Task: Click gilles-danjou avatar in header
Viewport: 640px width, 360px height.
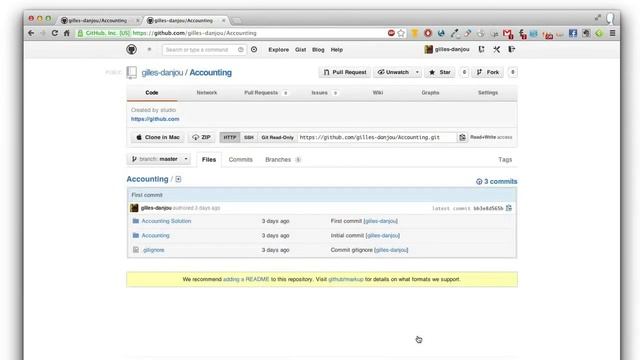Action: click(428, 49)
